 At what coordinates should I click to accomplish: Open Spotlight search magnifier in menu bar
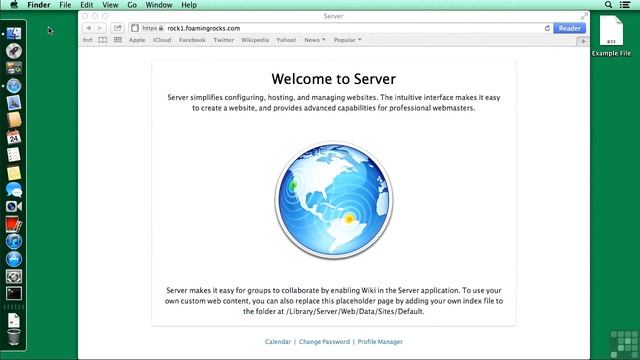coord(608,5)
